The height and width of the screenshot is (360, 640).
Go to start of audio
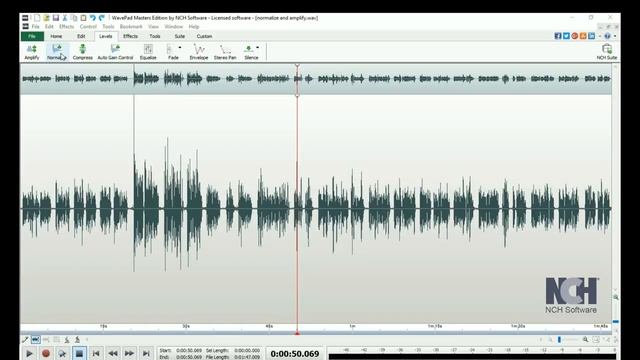(96, 353)
